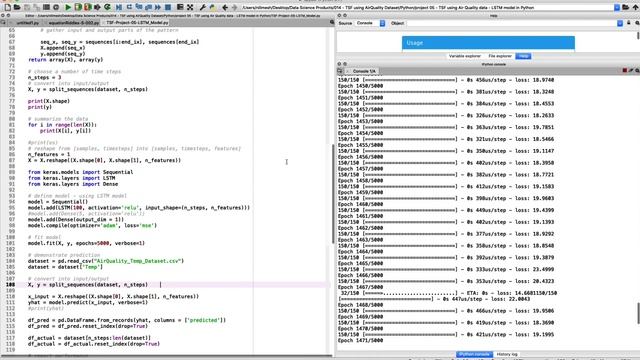Run current cell

coord(78,7)
